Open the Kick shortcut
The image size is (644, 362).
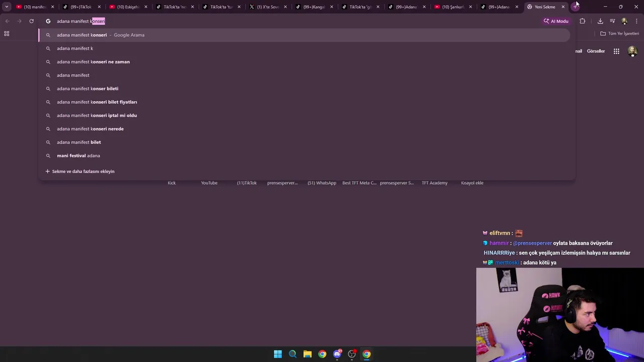(x=172, y=183)
